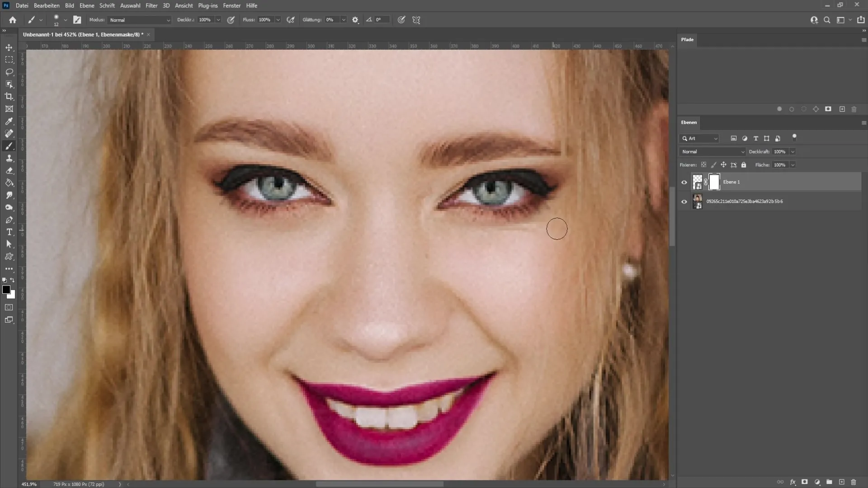Expand the Ebenen filter dropdown
The image size is (868, 488).
(x=715, y=138)
